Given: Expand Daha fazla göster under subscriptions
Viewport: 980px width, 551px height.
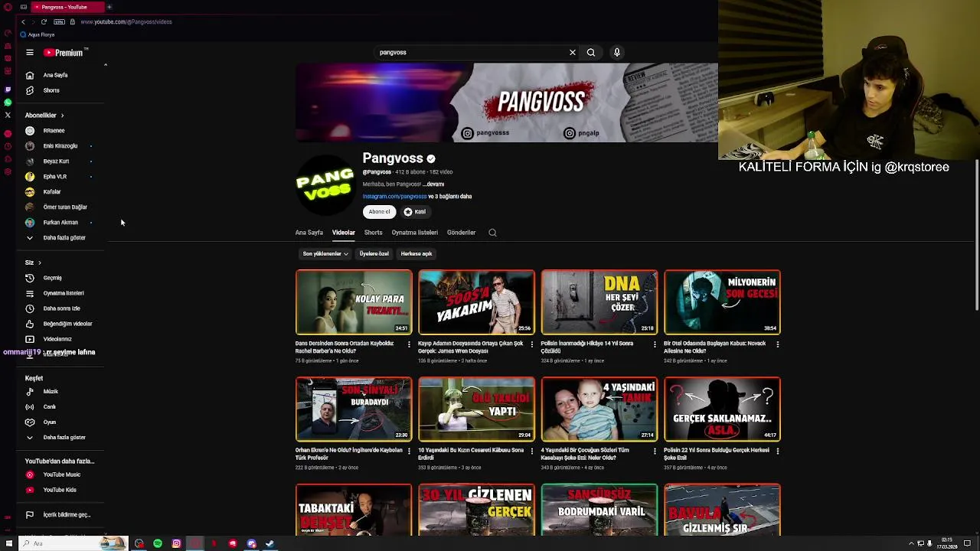Looking at the screenshot, I should [64, 238].
